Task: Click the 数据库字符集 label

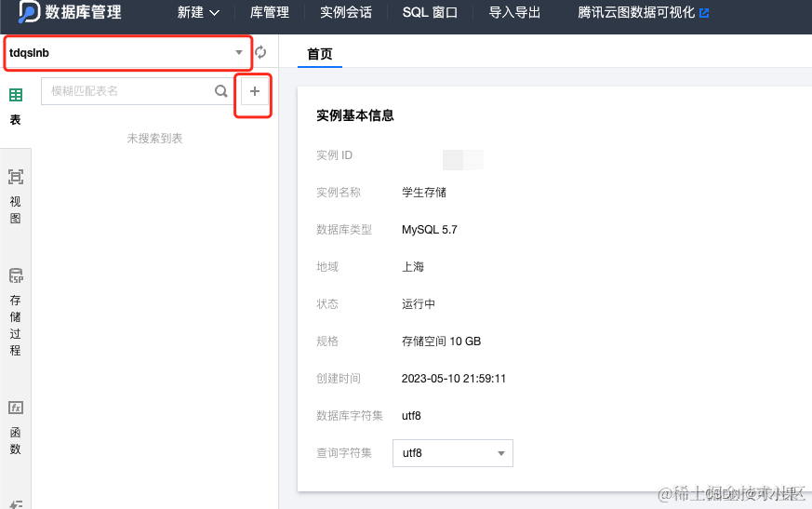Action: 350,416
